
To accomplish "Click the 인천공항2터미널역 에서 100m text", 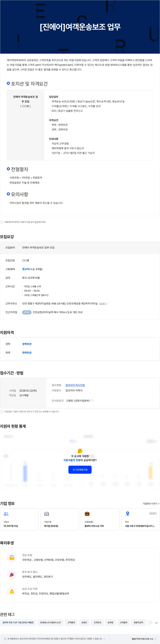I will click(x=57, y=312).
